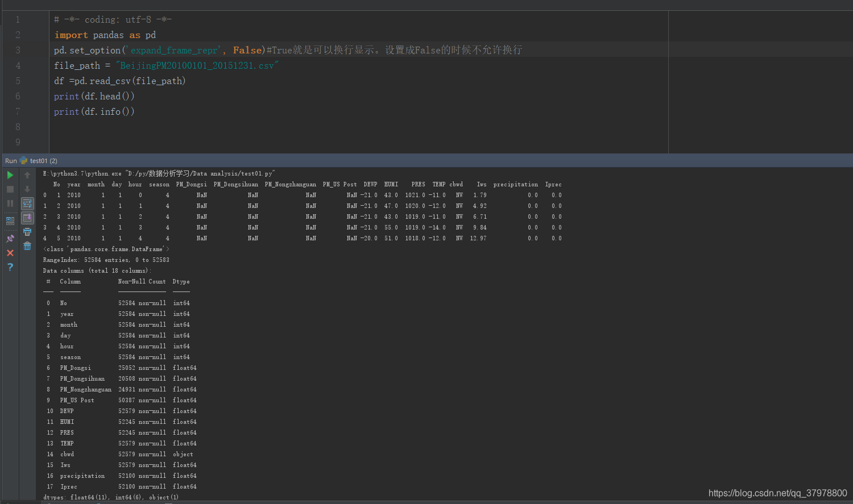This screenshot has height=504, width=853.
Task: Click '50387 non-null' in PM_US Post row
Action: (142, 401)
